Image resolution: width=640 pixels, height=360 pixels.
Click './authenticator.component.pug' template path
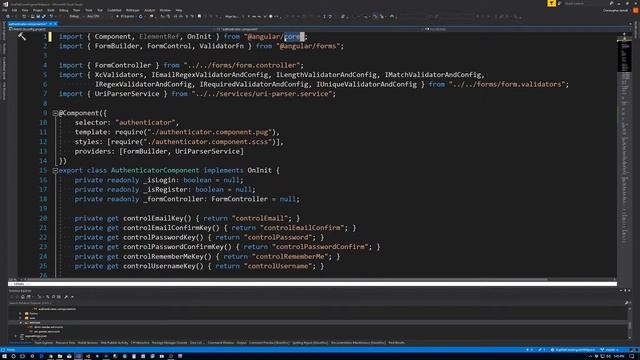(209, 132)
